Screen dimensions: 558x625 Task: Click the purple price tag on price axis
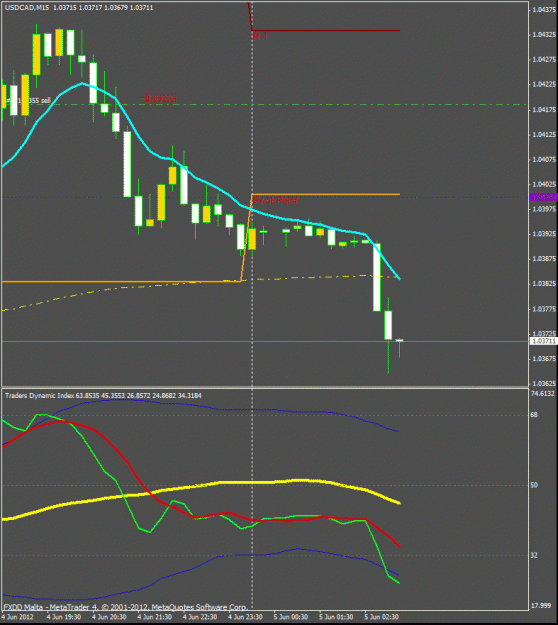click(x=544, y=197)
